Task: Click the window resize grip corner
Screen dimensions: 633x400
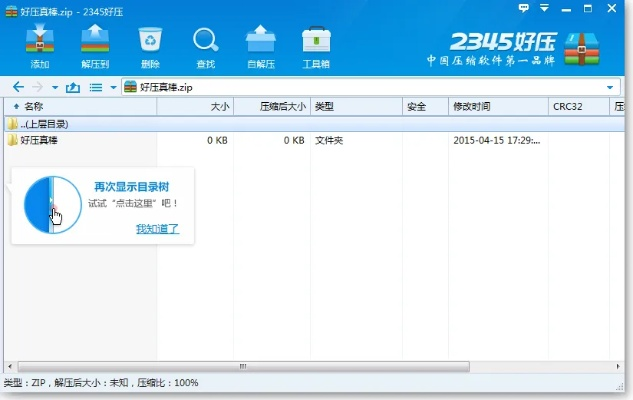Action: [x=620, y=387]
